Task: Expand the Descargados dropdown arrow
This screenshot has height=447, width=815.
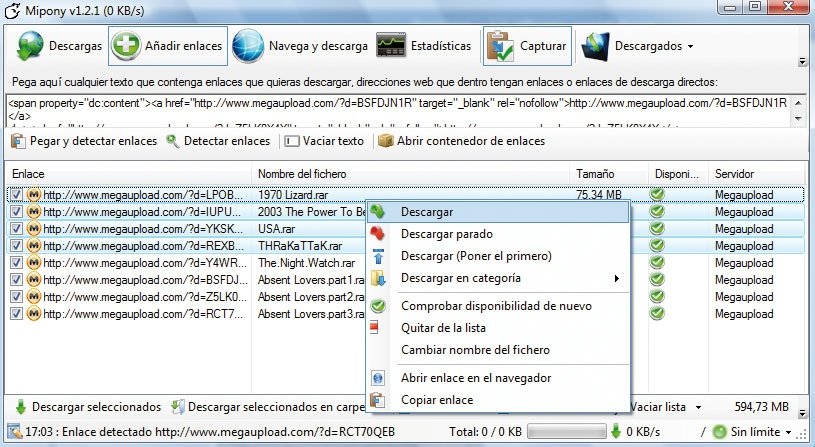Action: pos(690,46)
